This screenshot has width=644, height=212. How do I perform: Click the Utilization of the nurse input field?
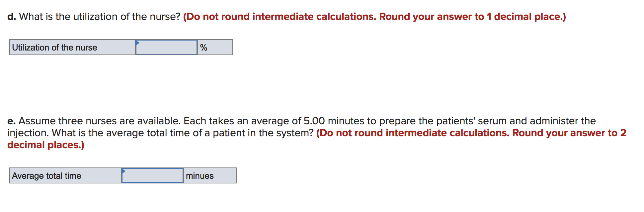tap(167, 48)
